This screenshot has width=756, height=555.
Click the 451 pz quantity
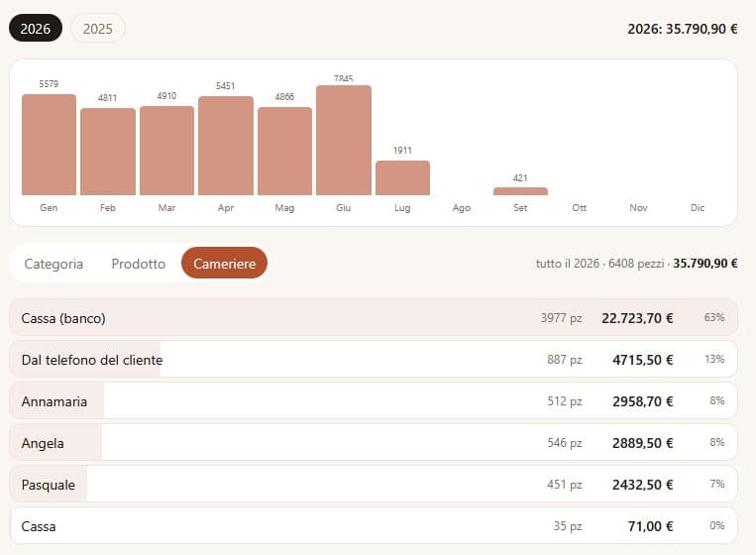565,485
